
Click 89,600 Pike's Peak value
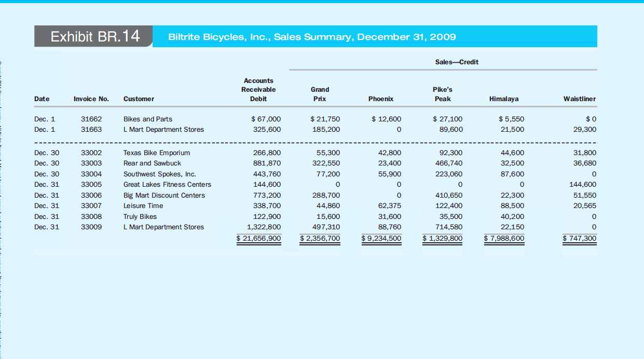(x=451, y=129)
